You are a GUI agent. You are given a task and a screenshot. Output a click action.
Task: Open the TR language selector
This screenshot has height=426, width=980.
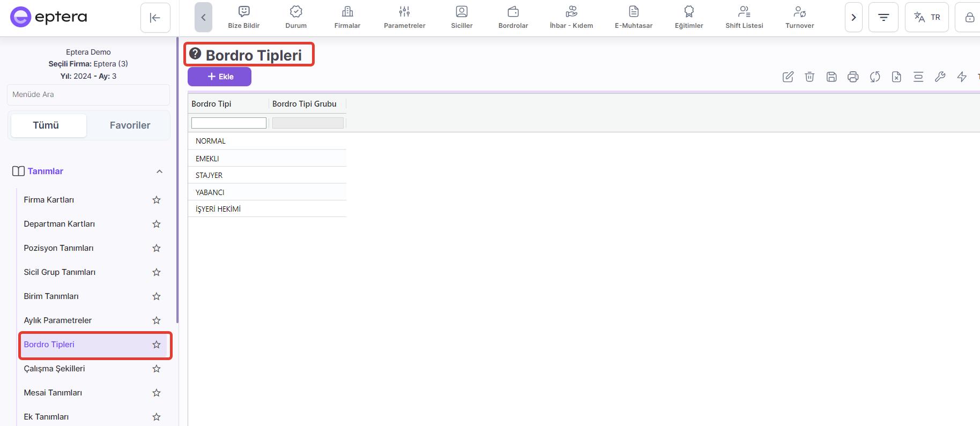pos(926,17)
